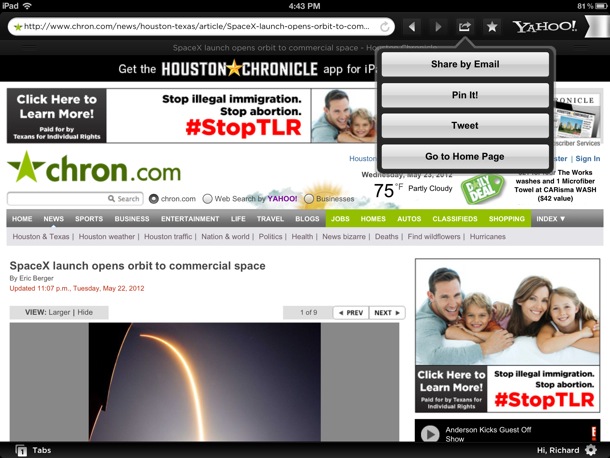
Task: Select Web Search by Yahoo radio button
Action: point(207,198)
